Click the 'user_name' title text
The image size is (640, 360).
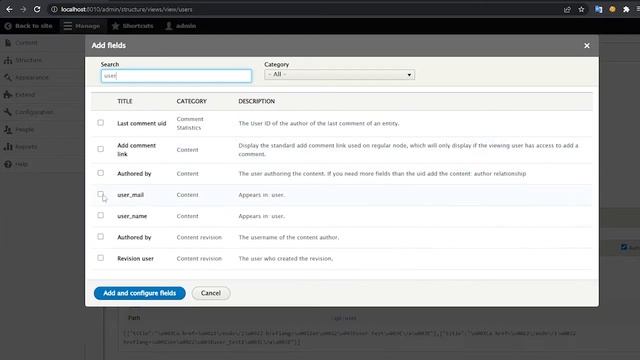pos(132,216)
